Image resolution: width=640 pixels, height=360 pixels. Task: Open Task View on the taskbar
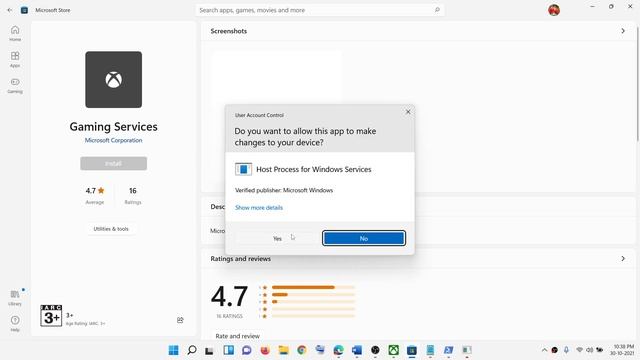click(x=209, y=350)
